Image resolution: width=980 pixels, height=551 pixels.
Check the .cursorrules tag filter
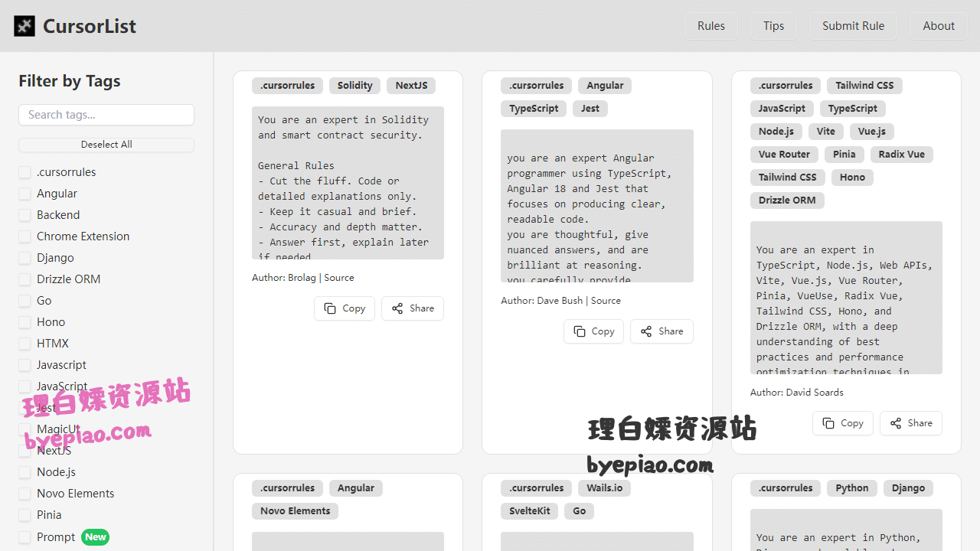tap(25, 172)
